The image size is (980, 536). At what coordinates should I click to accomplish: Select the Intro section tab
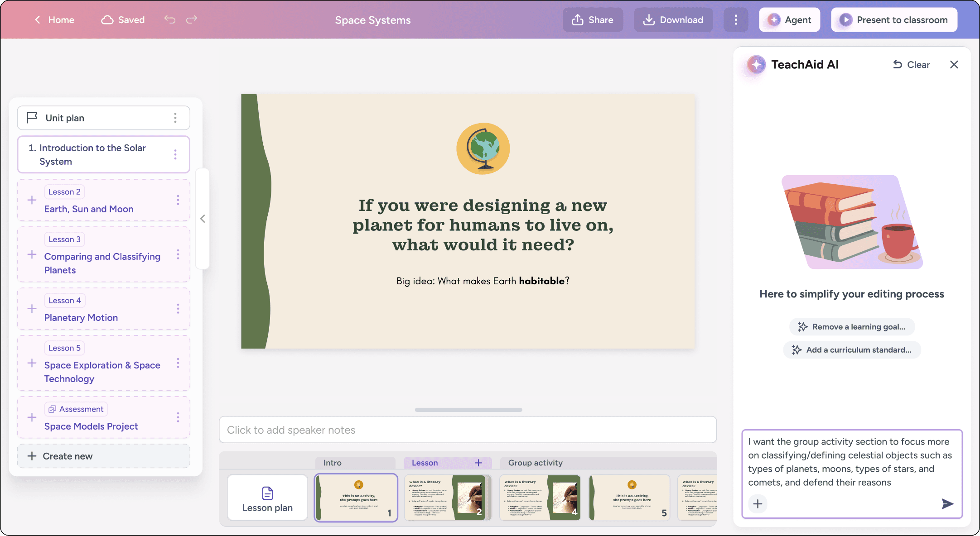tap(332, 463)
